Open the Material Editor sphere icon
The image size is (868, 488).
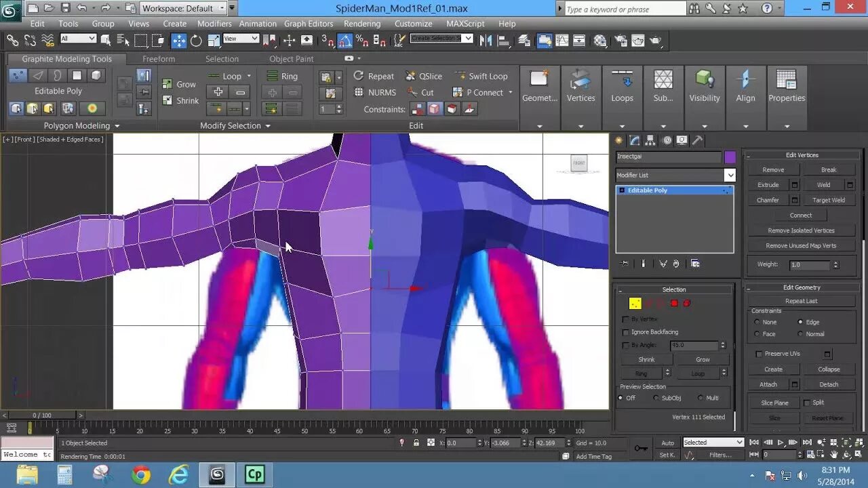coord(600,40)
